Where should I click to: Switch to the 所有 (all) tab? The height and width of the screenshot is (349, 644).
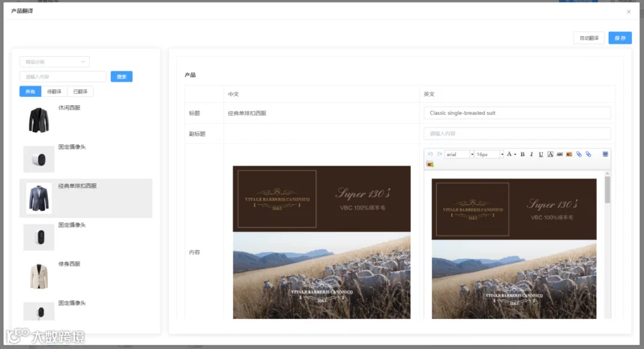31,92
